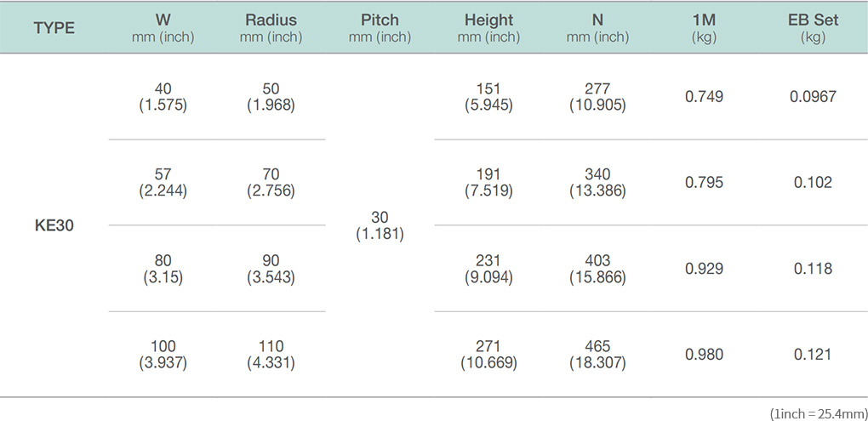868x421 pixels.
Task: Click the 100 (3.937) width cell
Action: [163, 355]
